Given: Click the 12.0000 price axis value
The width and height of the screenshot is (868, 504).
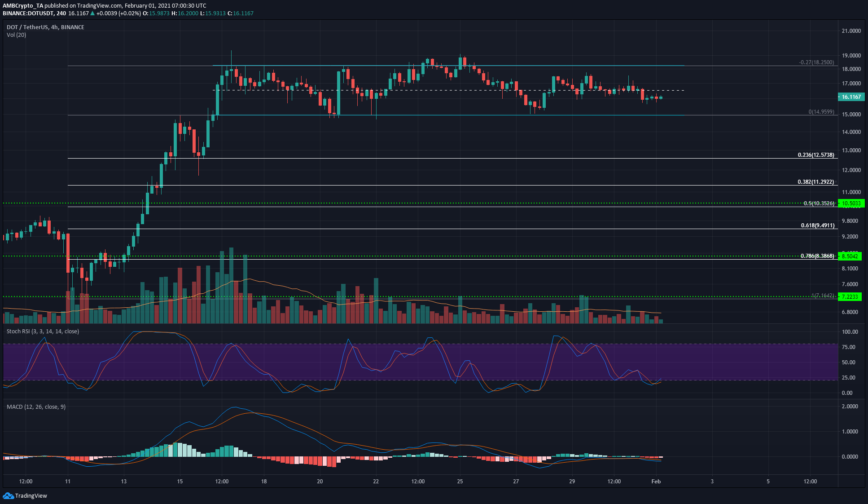Looking at the screenshot, I should (x=851, y=170).
